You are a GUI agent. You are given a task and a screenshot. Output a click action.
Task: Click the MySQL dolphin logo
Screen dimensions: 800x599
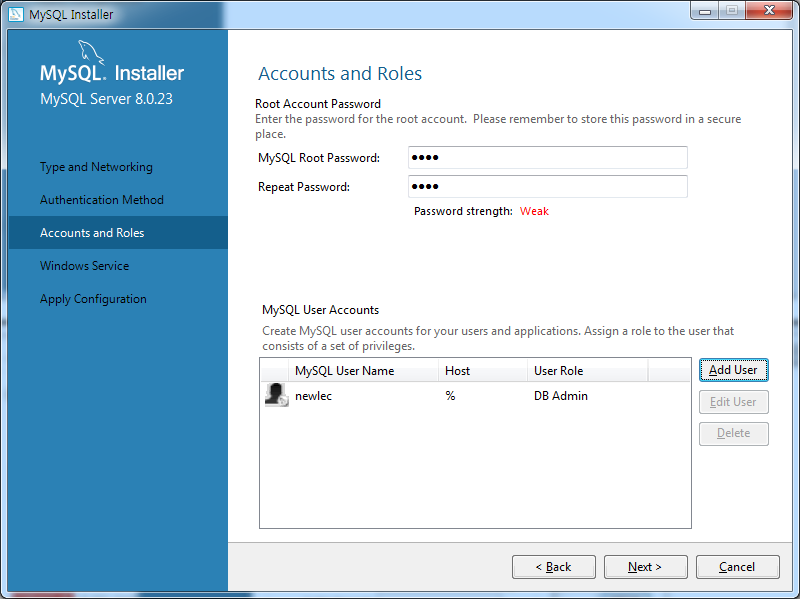pos(91,53)
